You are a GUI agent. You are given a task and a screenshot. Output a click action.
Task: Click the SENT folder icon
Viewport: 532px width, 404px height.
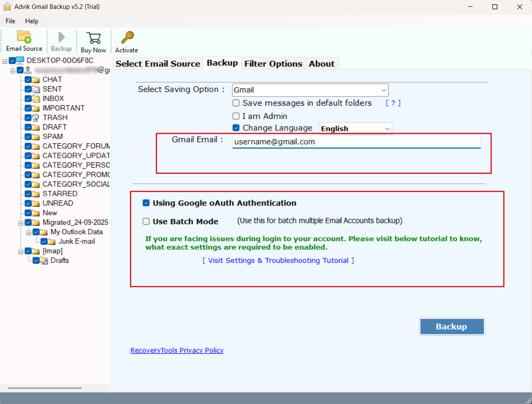pyautogui.click(x=36, y=89)
